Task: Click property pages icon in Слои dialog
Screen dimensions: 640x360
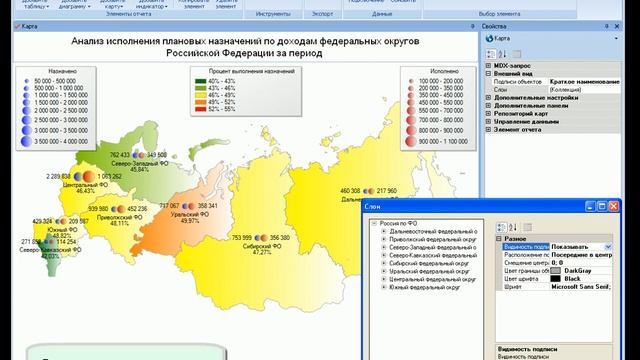Action: pos(527,227)
